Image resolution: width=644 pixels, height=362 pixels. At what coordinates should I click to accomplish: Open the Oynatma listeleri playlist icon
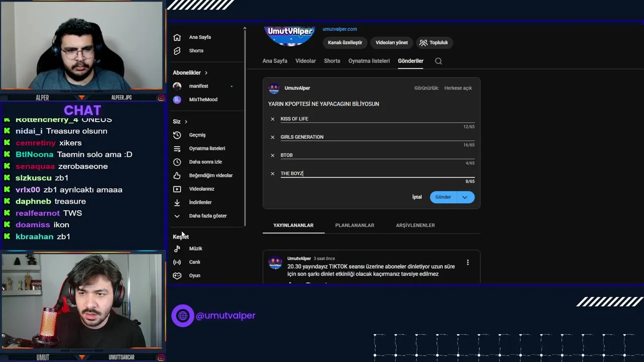click(177, 148)
